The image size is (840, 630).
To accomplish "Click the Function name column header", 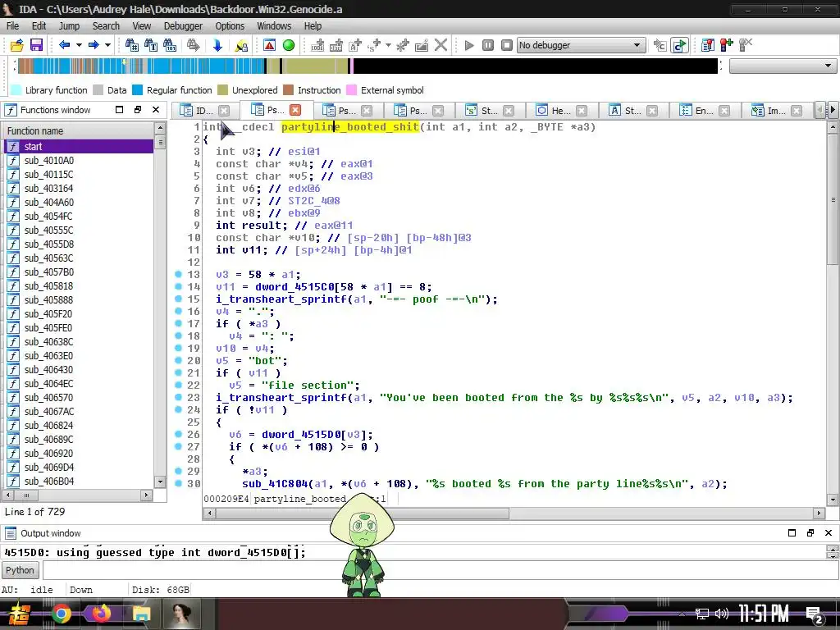I will tap(79, 130).
